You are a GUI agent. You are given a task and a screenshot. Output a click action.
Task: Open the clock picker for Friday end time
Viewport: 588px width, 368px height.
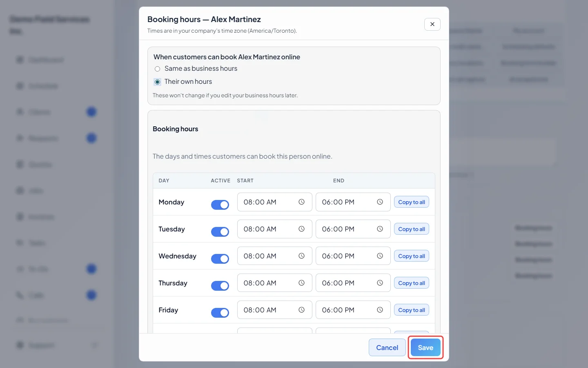[380, 310]
